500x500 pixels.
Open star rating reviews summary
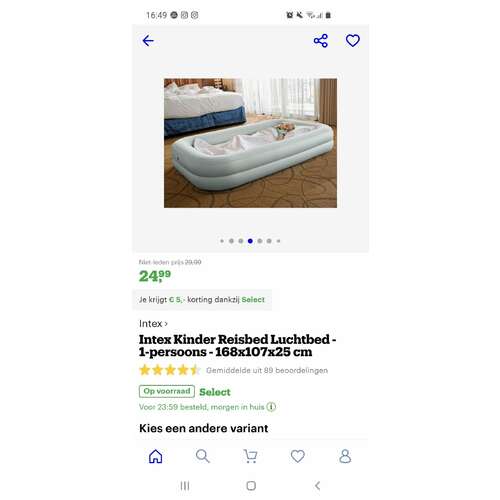point(233,370)
